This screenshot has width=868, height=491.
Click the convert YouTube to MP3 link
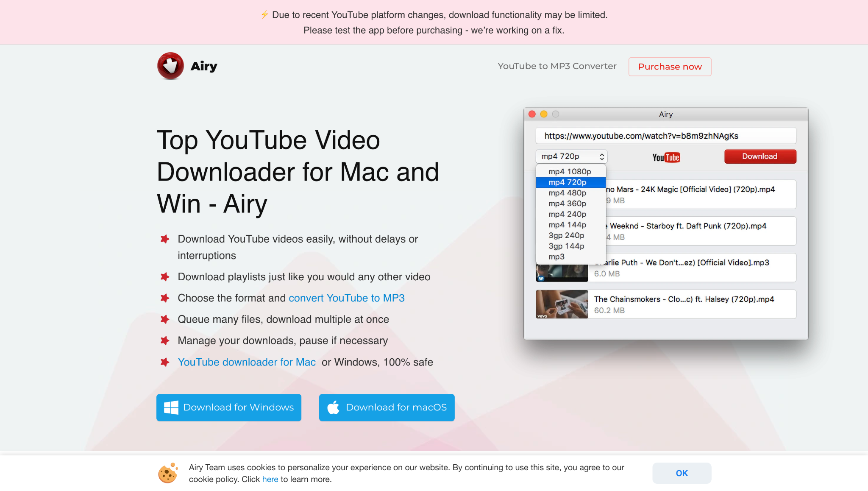pyautogui.click(x=346, y=298)
